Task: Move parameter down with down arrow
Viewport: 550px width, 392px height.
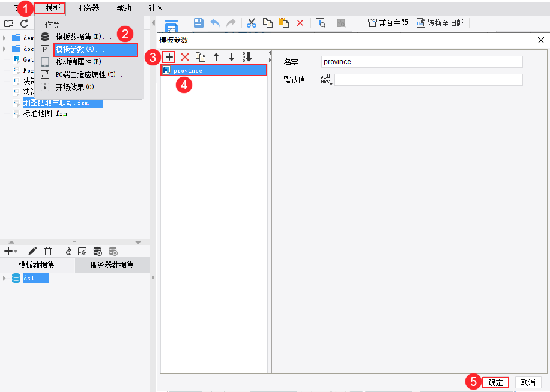Action: [x=232, y=57]
